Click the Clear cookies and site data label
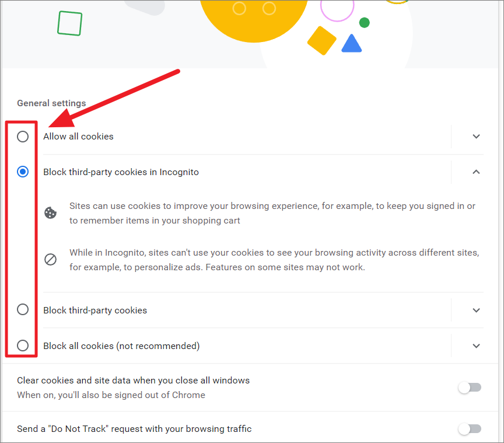Screen dimensions: 504x443 [x=133, y=381]
